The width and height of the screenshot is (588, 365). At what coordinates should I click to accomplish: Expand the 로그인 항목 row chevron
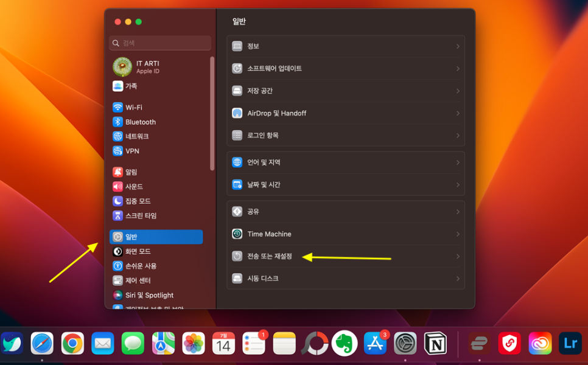point(458,136)
